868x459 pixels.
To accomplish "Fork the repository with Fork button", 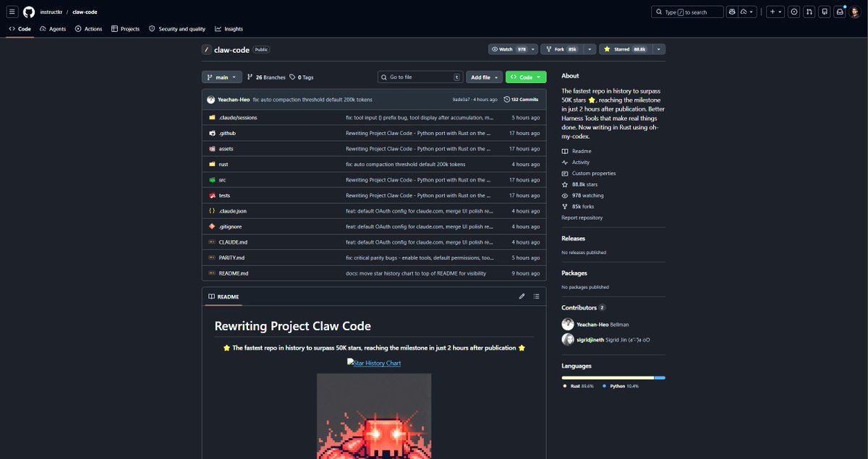I will tap(562, 49).
